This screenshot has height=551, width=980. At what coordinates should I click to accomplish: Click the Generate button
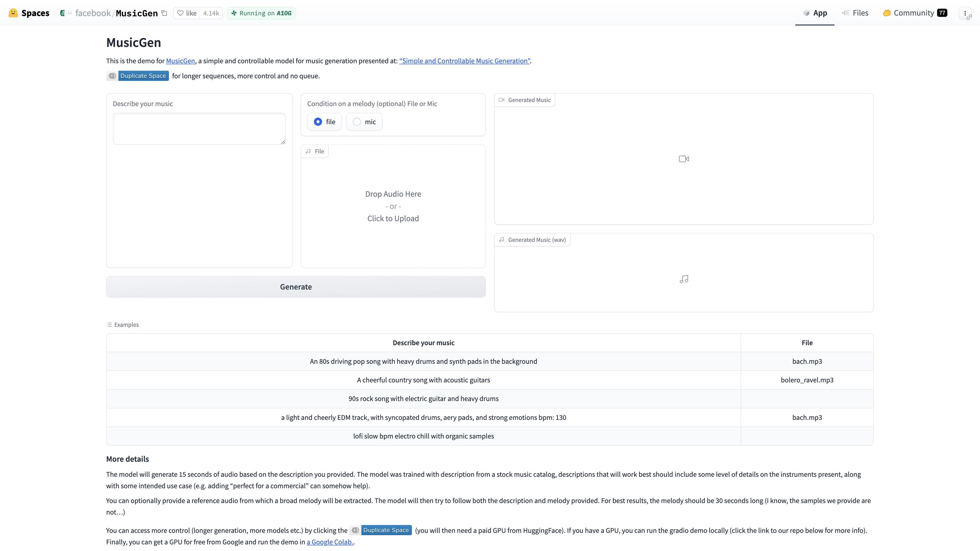[296, 287]
